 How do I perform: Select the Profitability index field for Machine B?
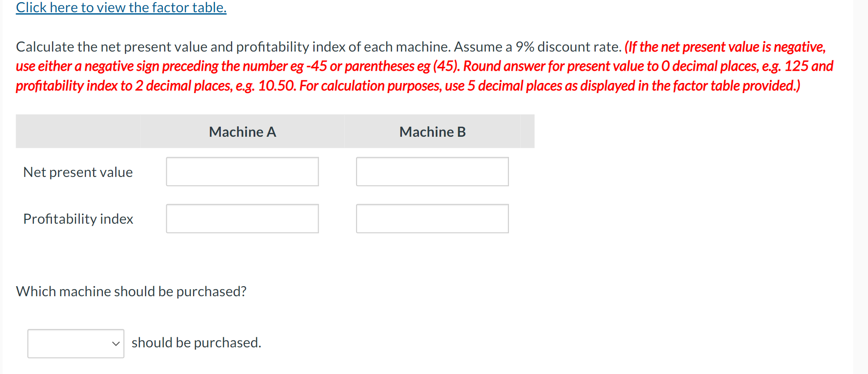coord(432,218)
